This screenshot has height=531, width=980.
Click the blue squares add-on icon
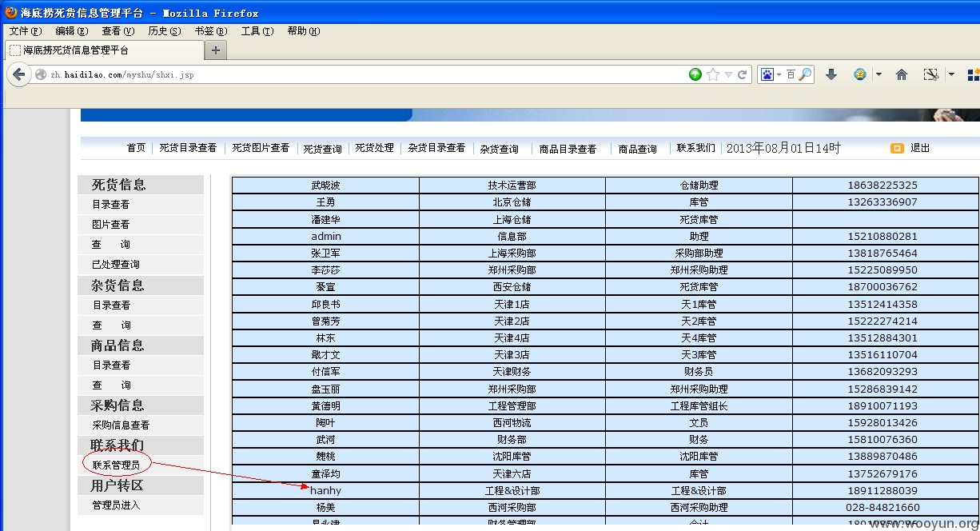tap(974, 74)
